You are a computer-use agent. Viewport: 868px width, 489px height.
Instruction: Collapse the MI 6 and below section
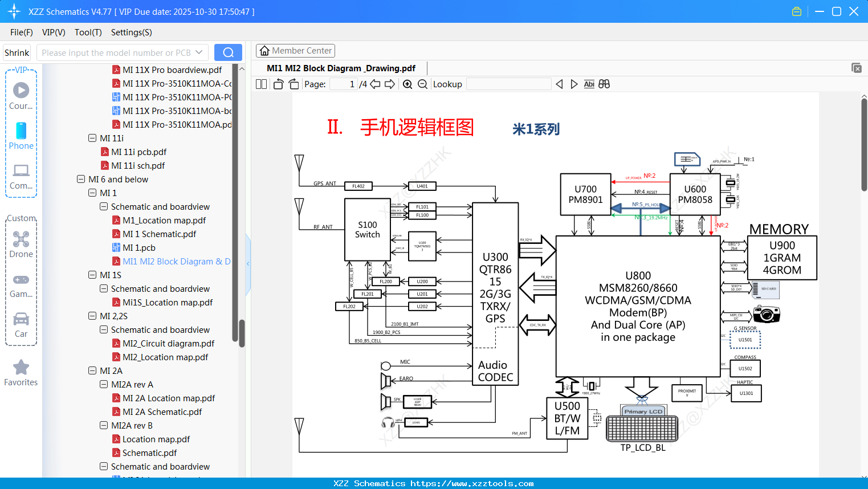pos(80,179)
